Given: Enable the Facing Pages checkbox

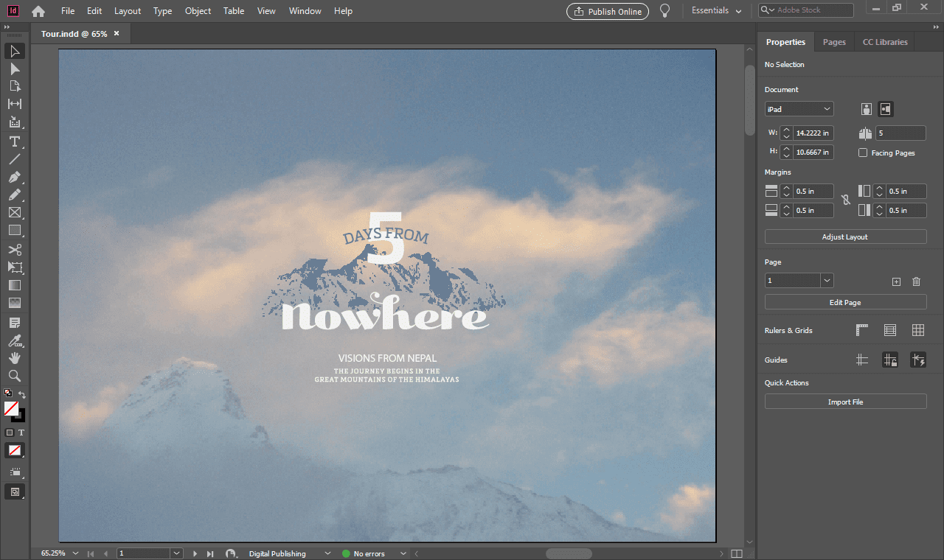Looking at the screenshot, I should point(863,153).
